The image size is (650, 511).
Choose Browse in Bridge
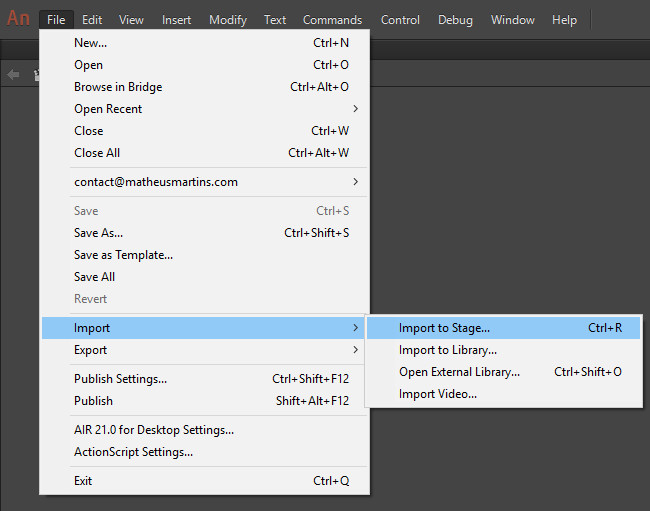pyautogui.click(x=206, y=87)
